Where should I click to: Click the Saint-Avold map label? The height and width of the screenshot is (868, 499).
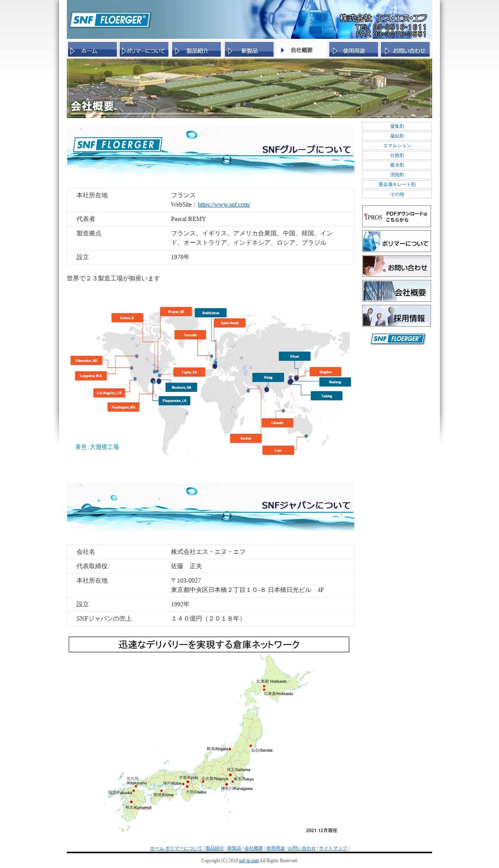tap(230, 323)
